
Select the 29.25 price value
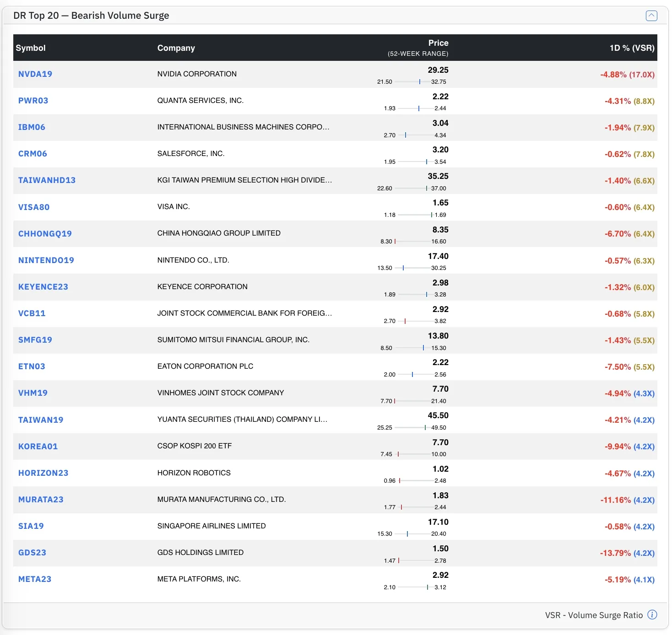438,70
